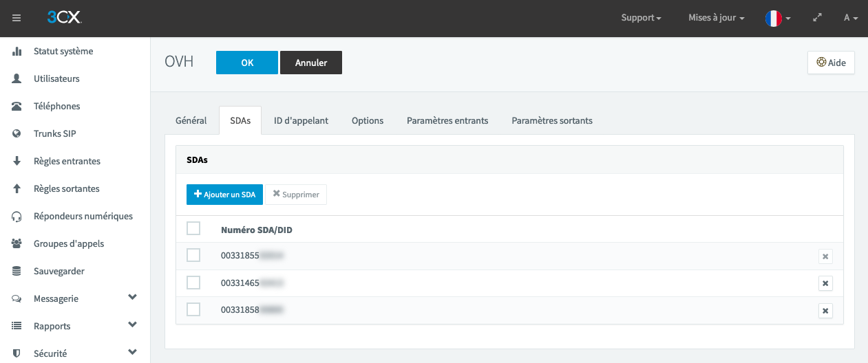The image size is (868, 363).
Task: Click the Statut système chart icon
Action: click(x=17, y=52)
